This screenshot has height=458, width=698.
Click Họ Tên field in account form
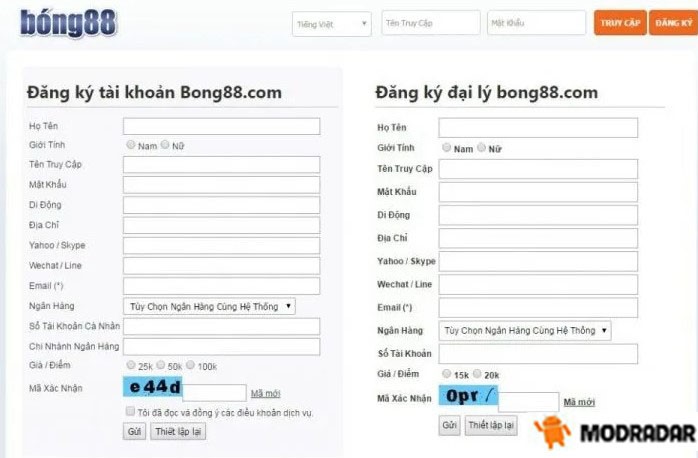[221, 126]
